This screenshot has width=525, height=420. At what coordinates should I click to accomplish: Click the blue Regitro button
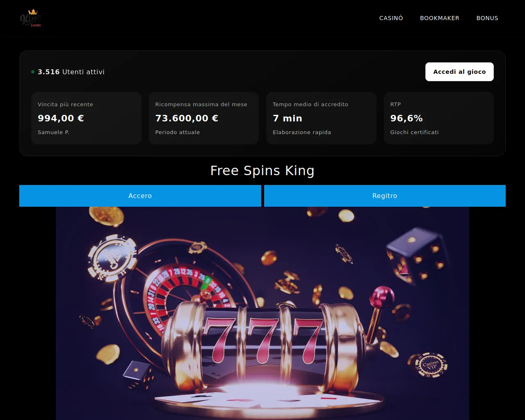(385, 196)
